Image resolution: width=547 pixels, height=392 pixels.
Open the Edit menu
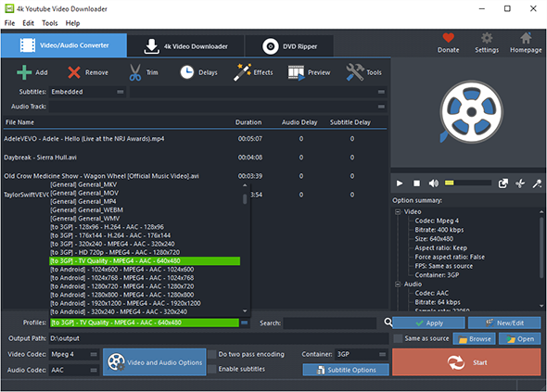pos(28,23)
